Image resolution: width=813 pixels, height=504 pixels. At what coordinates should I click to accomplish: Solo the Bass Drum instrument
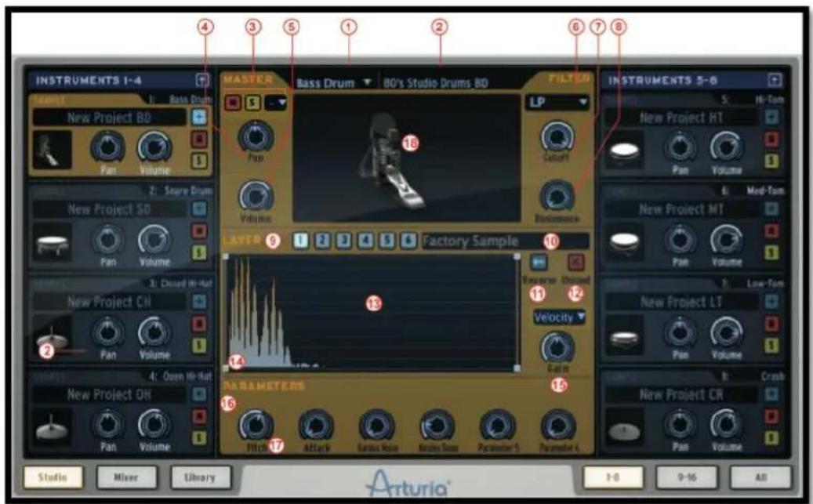point(199,161)
